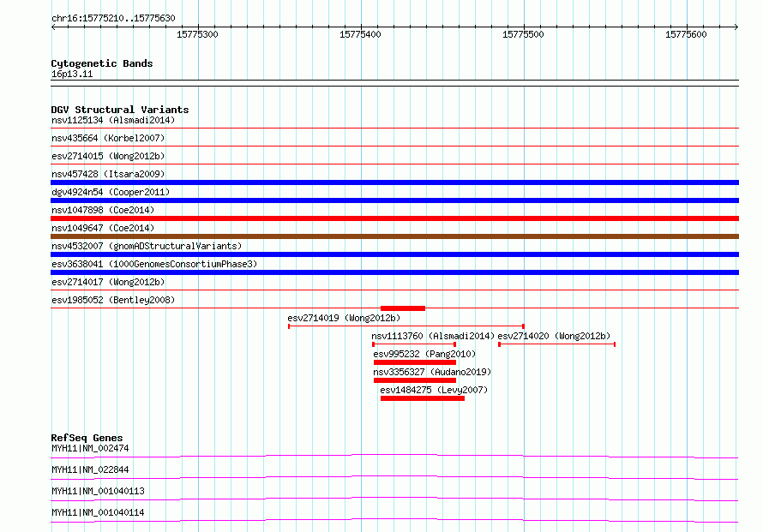This screenshot has width=763, height=532.
Task: Click the red bar beneath esv995232 (Pang2010)
Action: [x=414, y=362]
